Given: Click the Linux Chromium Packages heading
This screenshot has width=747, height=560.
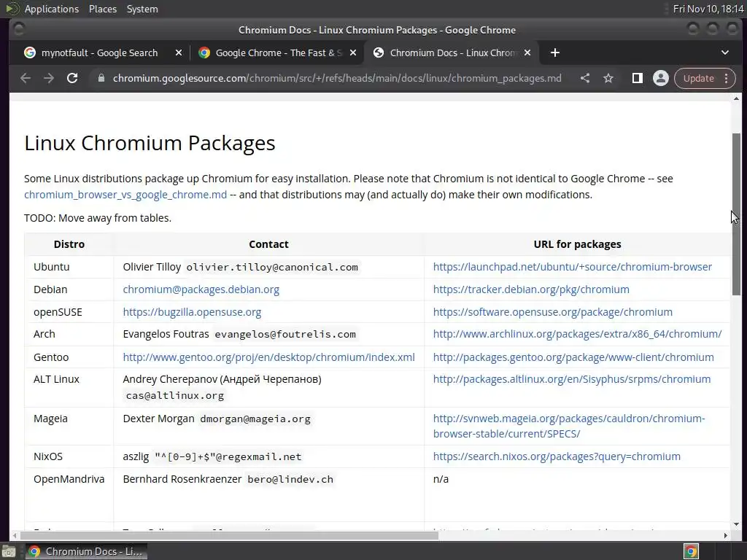Looking at the screenshot, I should coord(150,144).
